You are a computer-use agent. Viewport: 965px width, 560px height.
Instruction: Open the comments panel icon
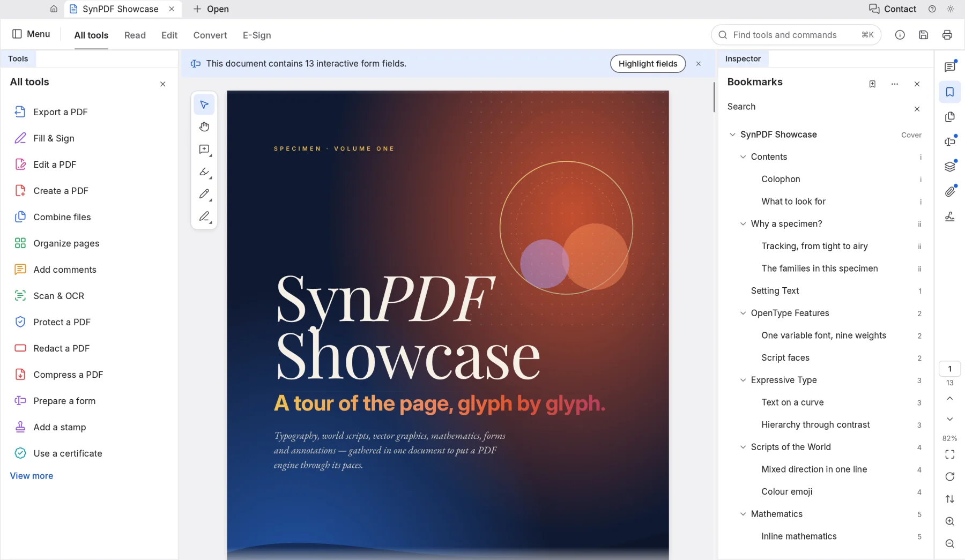(949, 67)
